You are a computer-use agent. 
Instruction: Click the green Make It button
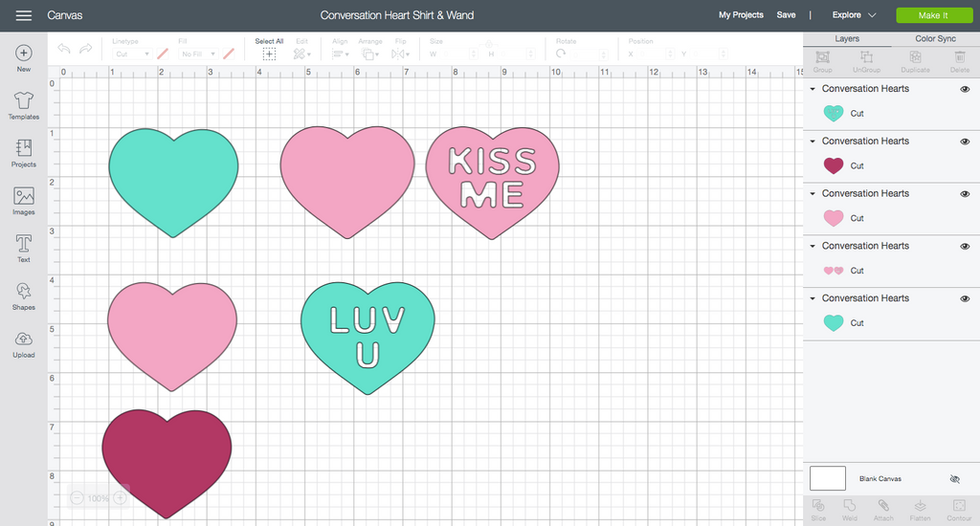click(932, 15)
